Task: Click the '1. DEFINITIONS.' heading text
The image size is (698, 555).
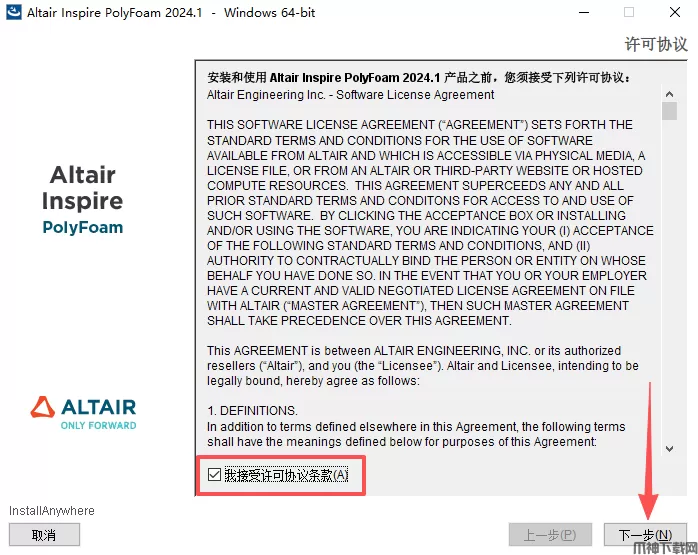Action: coord(252,410)
